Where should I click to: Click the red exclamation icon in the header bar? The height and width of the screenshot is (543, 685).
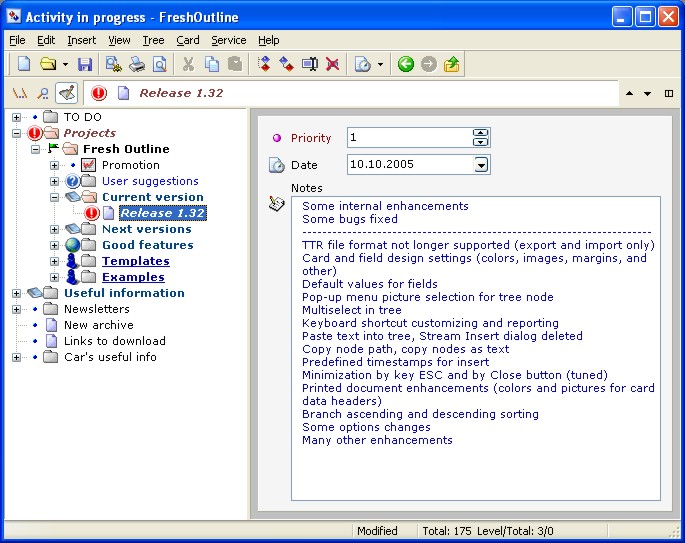click(99, 93)
